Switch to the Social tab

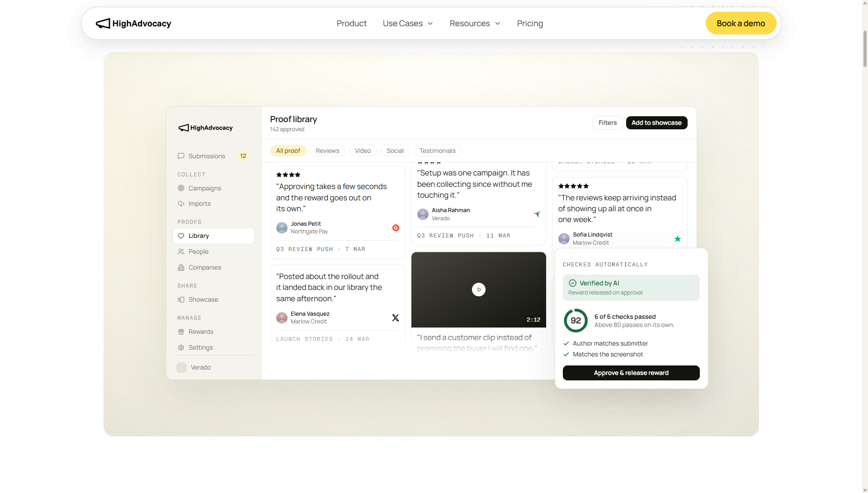[x=395, y=151]
